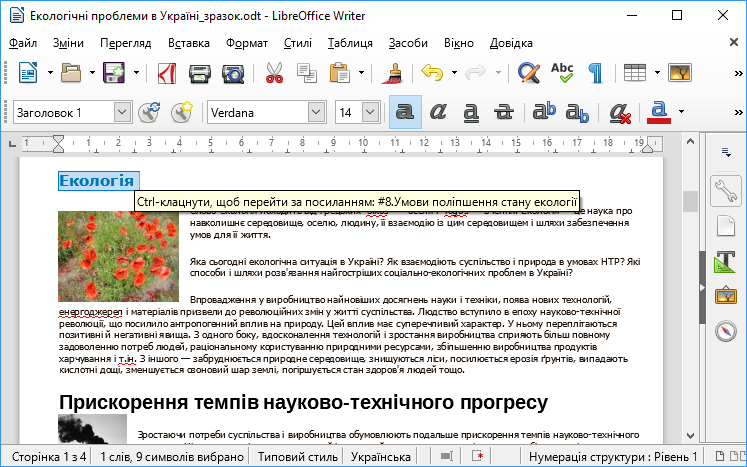Toggle underline formatting
The image size is (747, 467).
(471, 112)
